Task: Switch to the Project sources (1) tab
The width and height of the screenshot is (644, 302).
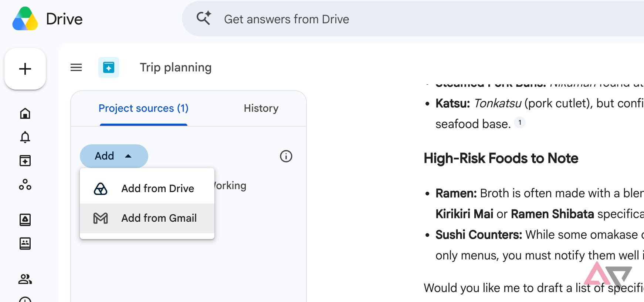Action: click(143, 108)
